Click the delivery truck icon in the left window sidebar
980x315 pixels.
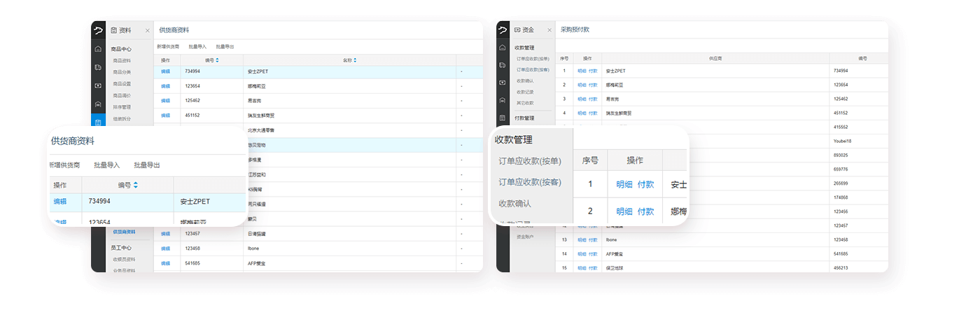coord(98,67)
